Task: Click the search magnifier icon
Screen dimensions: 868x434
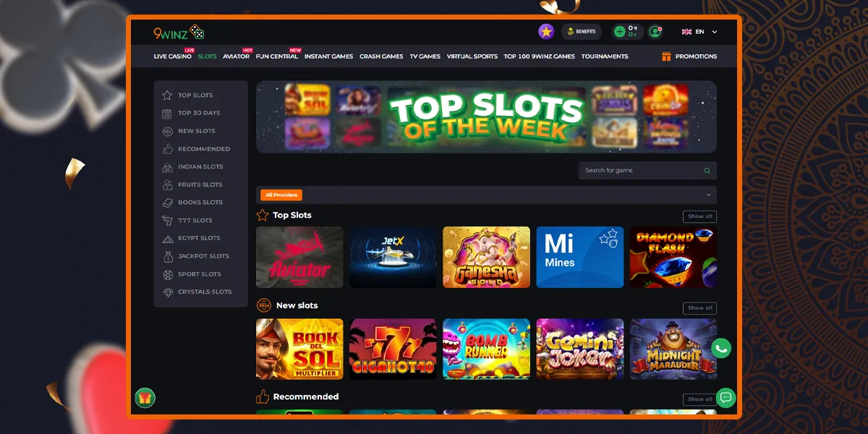Action: point(707,171)
